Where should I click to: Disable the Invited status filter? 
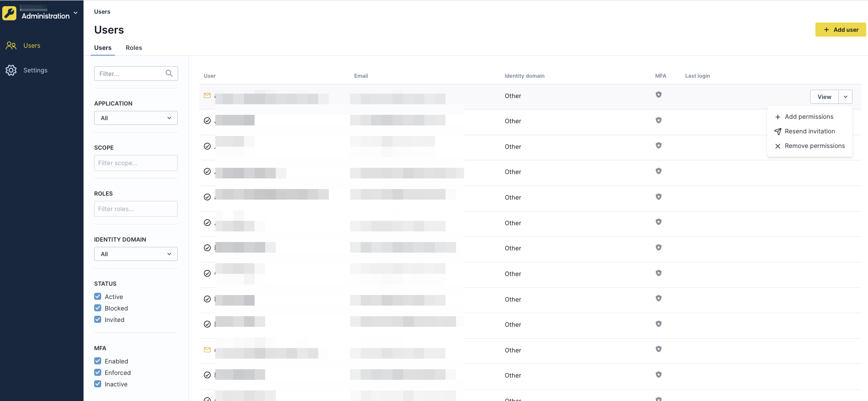click(97, 319)
